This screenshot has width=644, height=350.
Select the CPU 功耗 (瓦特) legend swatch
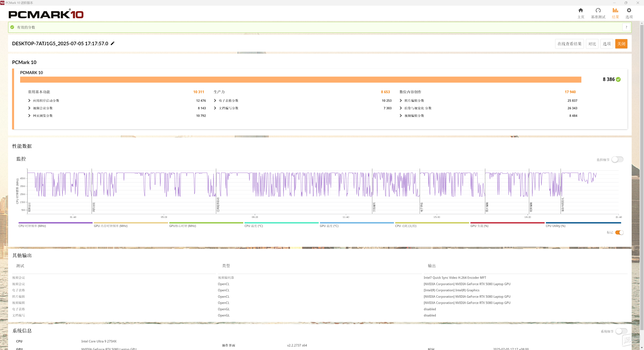click(x=432, y=223)
